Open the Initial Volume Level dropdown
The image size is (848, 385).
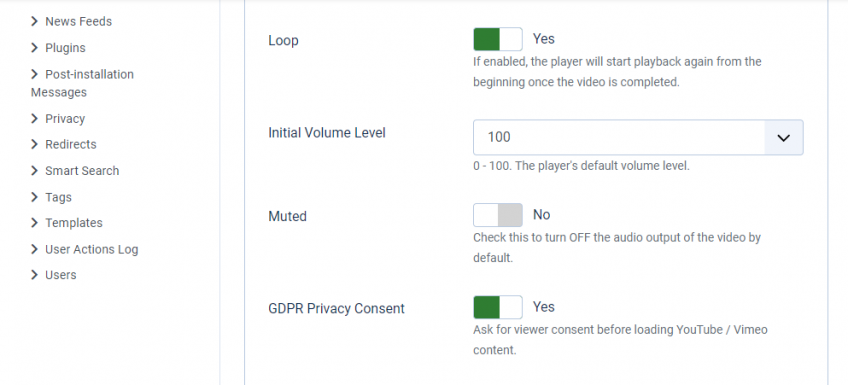(x=638, y=137)
